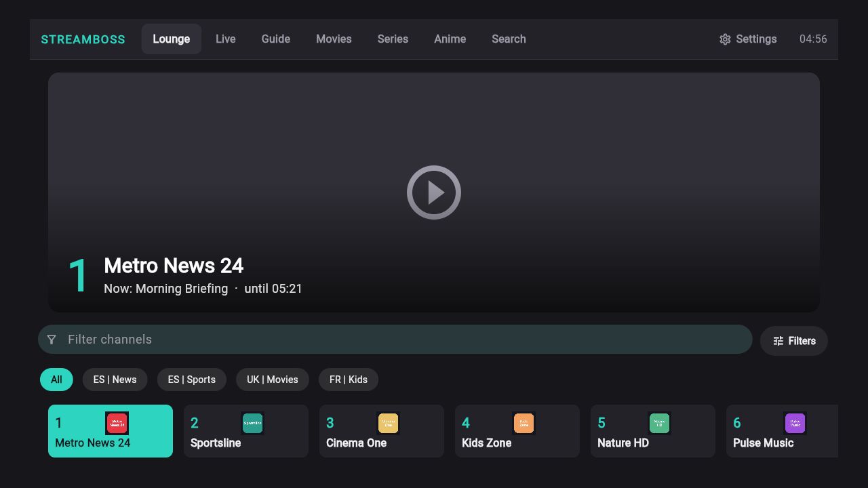Open the Live tab
The width and height of the screenshot is (868, 488).
pyautogui.click(x=226, y=39)
